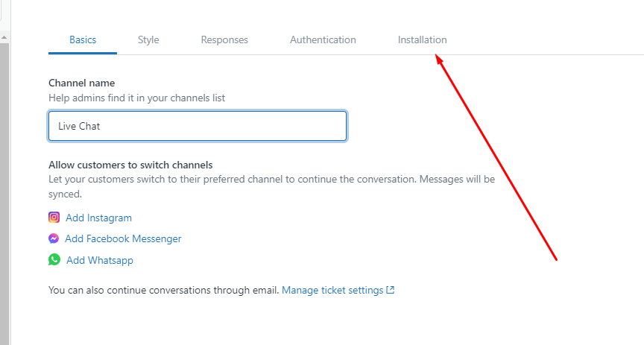The width and height of the screenshot is (644, 345).
Task: Click the Add Instagram link
Action: coord(98,218)
